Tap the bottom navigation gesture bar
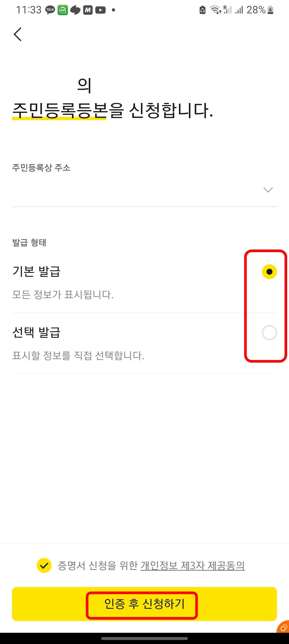The height and width of the screenshot is (644, 289). [144, 638]
